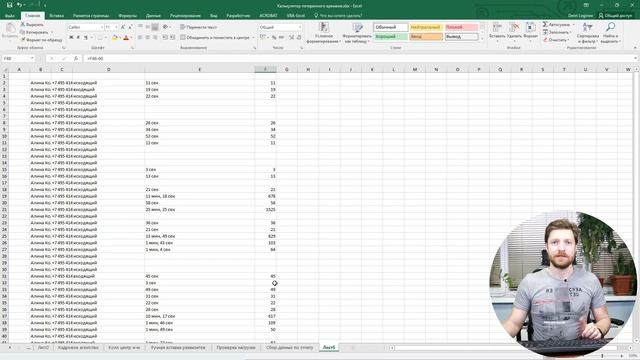The image size is (640, 360).
Task: Toggle italic formatting
Action: click(78, 38)
